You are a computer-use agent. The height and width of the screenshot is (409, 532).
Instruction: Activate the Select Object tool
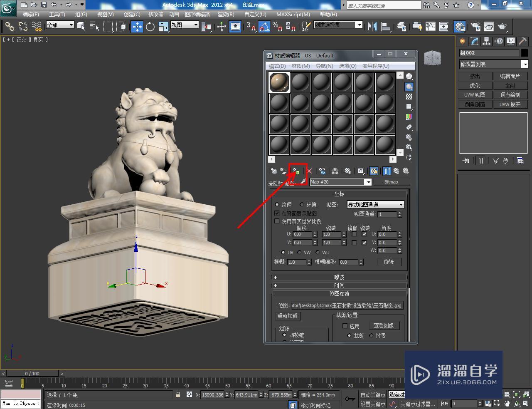tap(81, 27)
